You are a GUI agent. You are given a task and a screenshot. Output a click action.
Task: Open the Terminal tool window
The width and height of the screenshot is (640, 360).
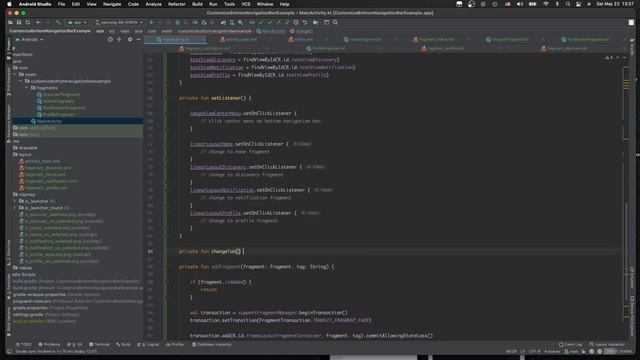coord(99,344)
